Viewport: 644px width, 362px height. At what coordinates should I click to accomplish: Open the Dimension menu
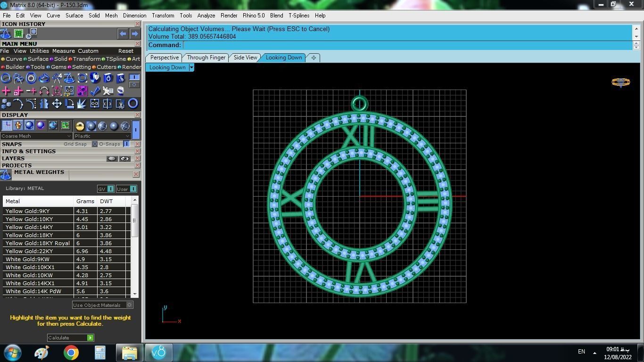click(x=135, y=16)
